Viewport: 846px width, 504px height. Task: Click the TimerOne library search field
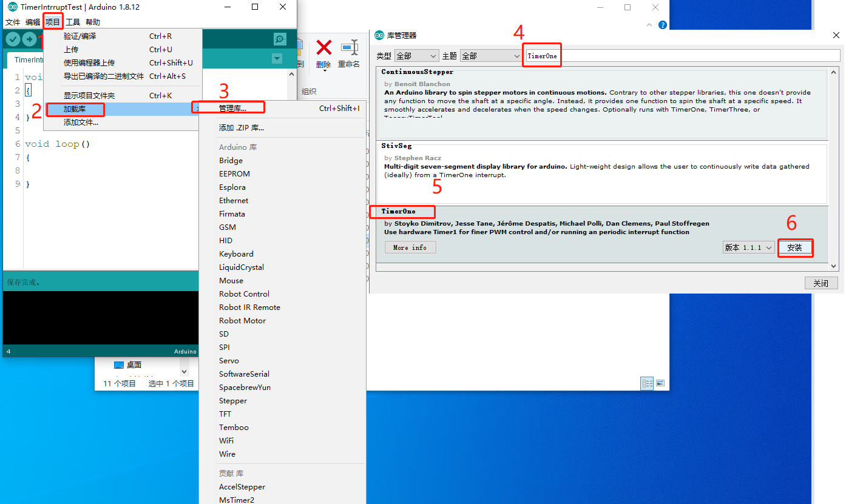682,56
